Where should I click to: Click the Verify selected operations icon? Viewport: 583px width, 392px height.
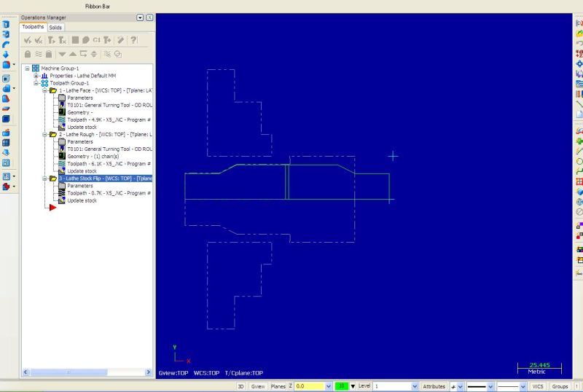[x=86, y=40]
